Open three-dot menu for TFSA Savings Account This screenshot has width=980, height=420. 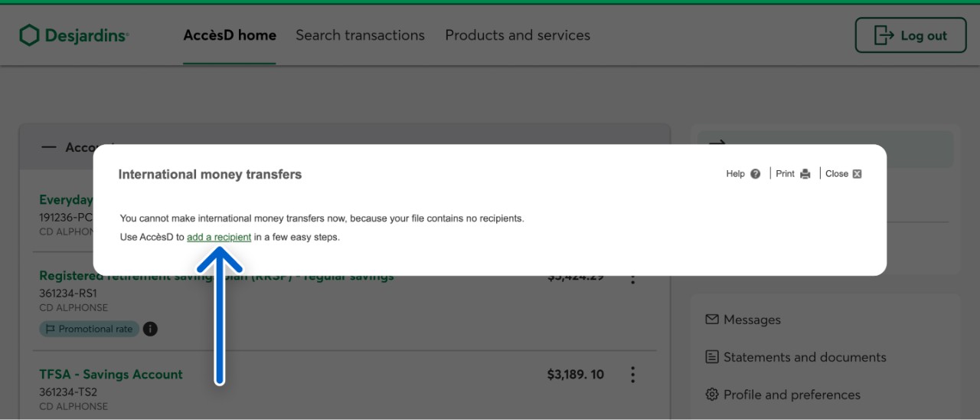pyautogui.click(x=632, y=375)
